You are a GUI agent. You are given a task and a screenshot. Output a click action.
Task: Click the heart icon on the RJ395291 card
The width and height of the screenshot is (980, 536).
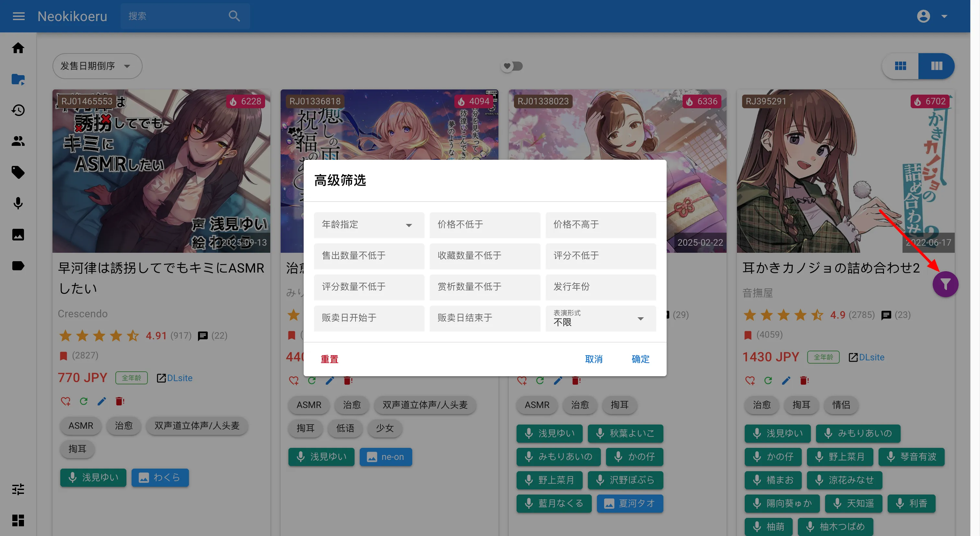pyautogui.click(x=750, y=380)
